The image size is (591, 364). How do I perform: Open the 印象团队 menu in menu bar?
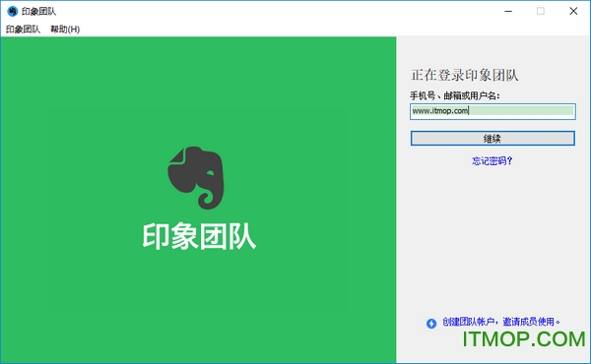pos(23,29)
